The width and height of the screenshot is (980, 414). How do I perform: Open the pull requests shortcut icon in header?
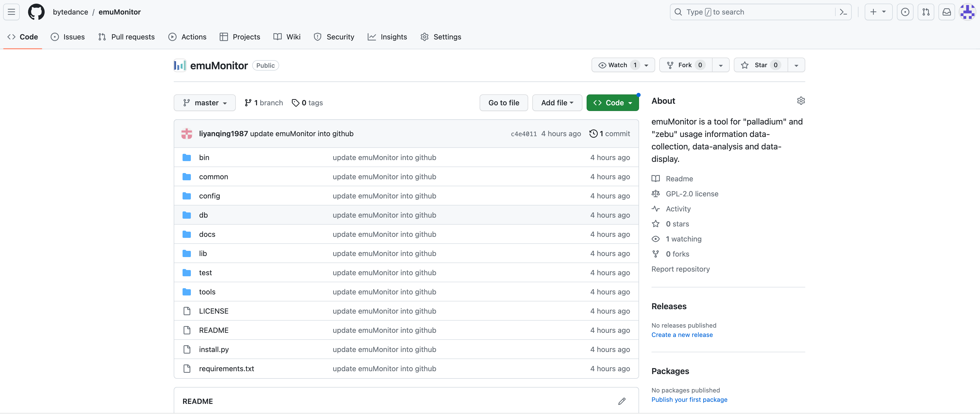(925, 12)
